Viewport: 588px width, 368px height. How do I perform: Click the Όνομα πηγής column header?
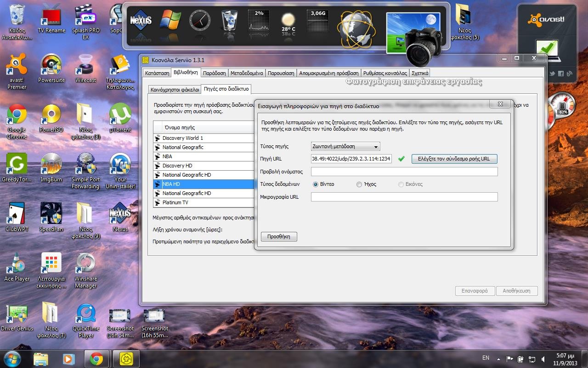pyautogui.click(x=209, y=127)
